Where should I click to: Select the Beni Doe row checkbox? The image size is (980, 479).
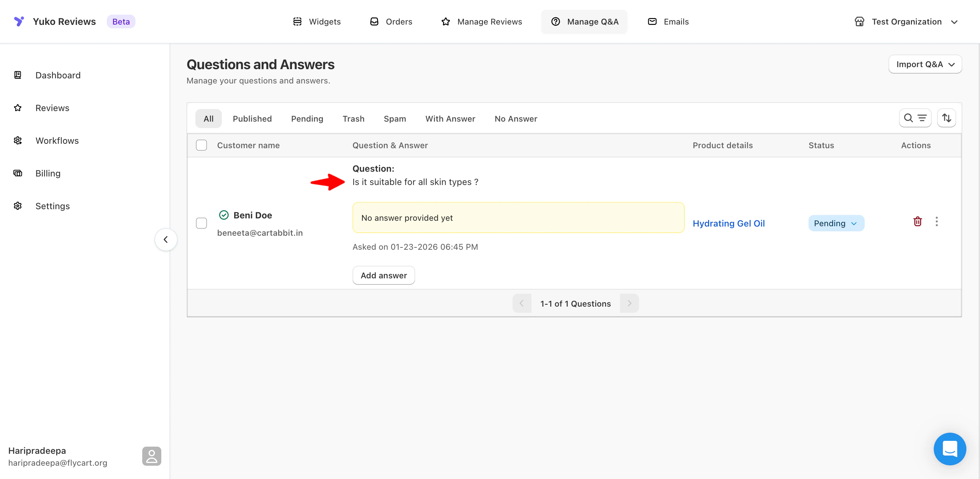(x=201, y=223)
